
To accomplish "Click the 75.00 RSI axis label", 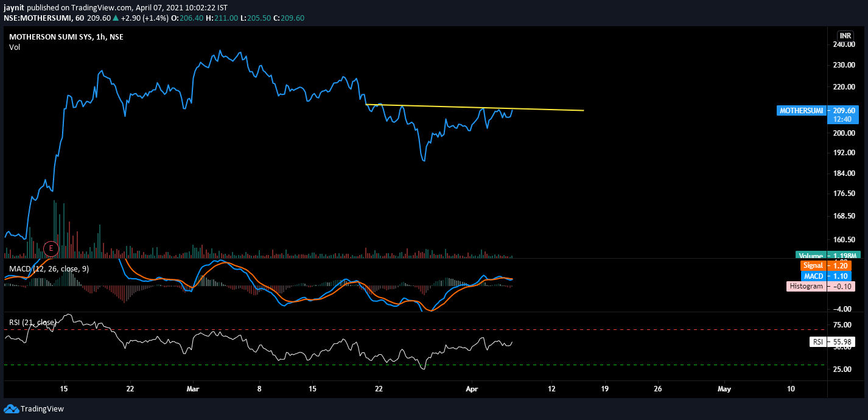I will pyautogui.click(x=843, y=325).
